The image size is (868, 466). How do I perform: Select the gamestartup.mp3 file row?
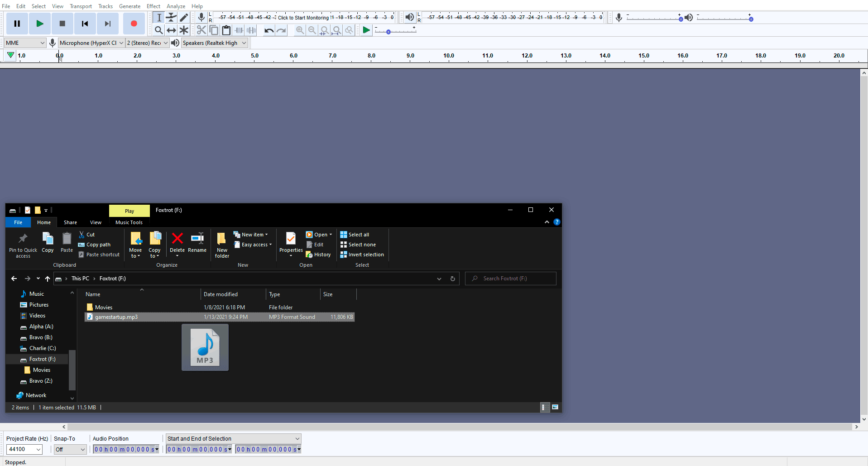coord(220,317)
